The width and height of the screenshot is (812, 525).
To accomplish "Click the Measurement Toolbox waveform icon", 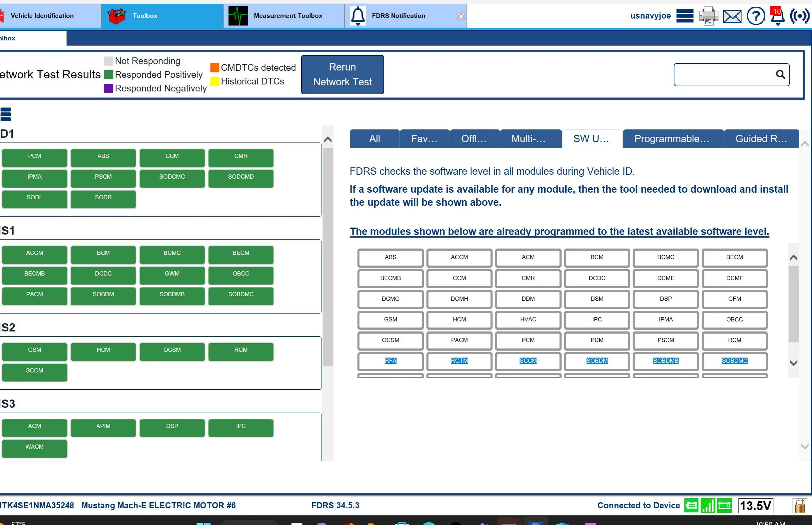I will 238,16.
